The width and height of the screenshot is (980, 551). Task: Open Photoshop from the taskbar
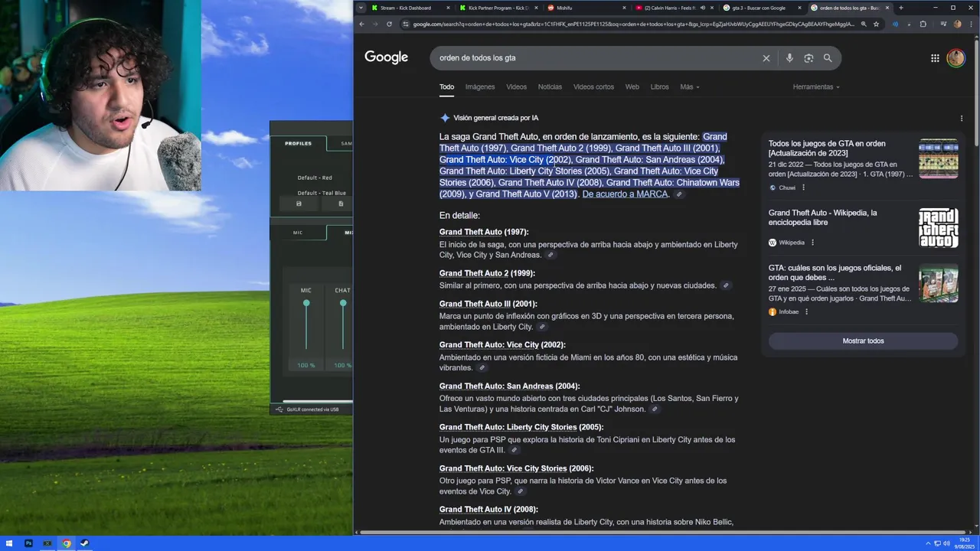point(28,543)
